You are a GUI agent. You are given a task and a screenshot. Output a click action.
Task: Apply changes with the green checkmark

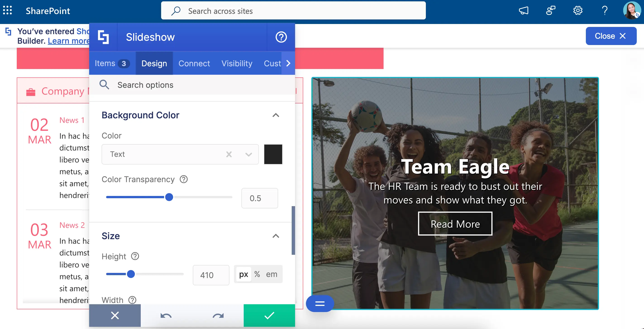(x=269, y=315)
